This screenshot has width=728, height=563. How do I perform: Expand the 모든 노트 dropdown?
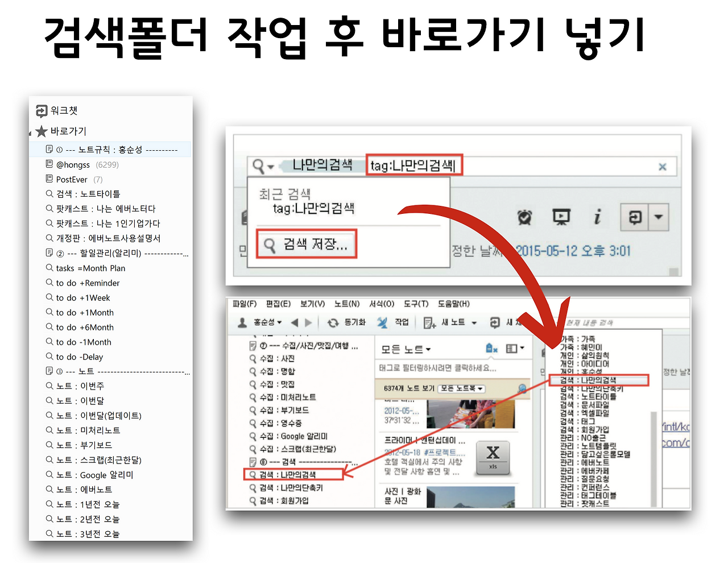pos(428,348)
